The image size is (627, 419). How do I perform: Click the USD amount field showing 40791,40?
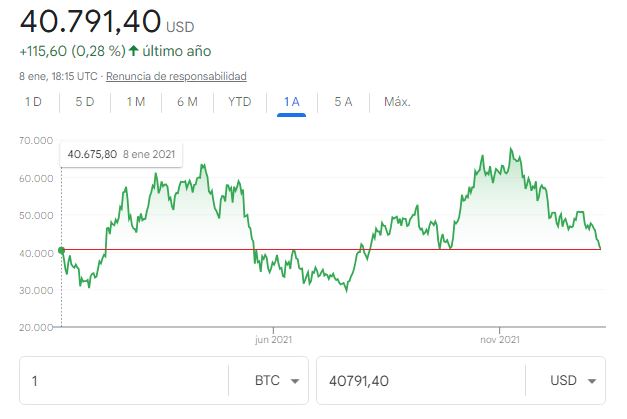(x=420, y=382)
